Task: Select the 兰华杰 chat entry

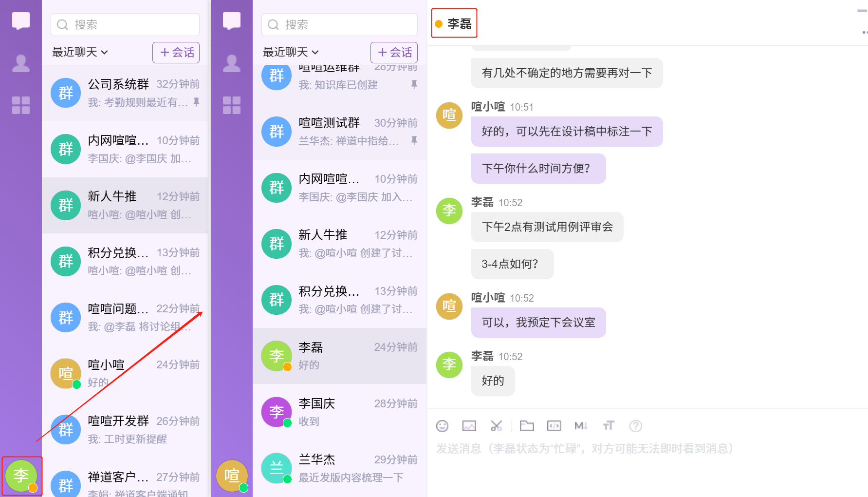Action: pos(339,468)
